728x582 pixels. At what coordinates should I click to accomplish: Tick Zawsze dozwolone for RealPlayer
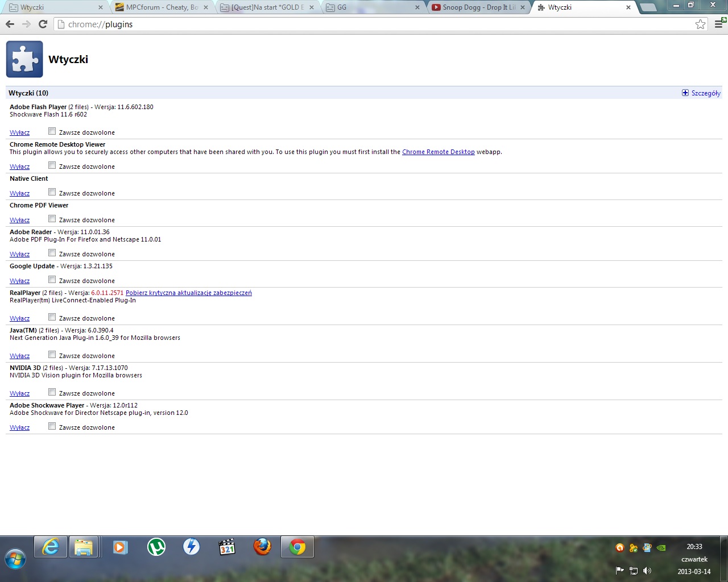point(52,317)
